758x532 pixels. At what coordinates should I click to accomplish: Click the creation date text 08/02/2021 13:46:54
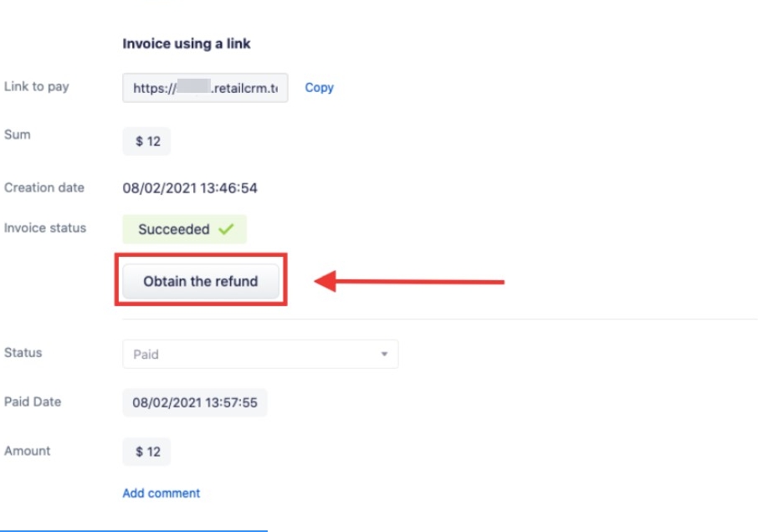pos(189,188)
